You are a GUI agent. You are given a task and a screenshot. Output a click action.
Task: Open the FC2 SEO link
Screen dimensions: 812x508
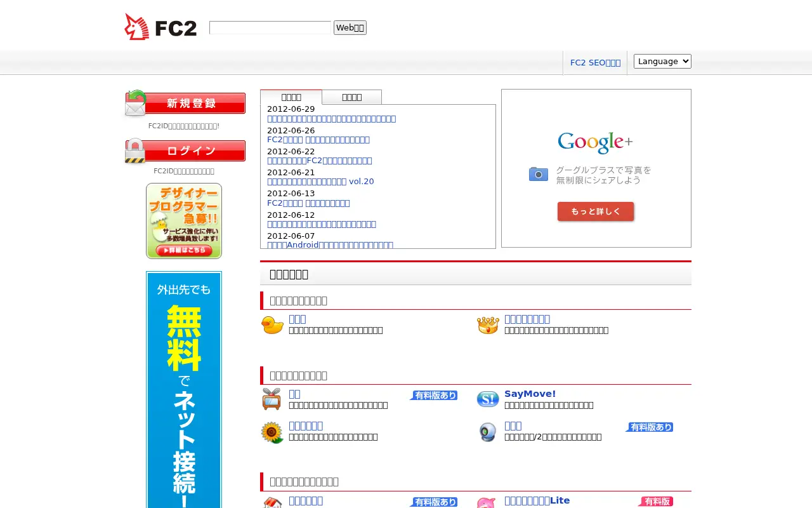click(595, 62)
